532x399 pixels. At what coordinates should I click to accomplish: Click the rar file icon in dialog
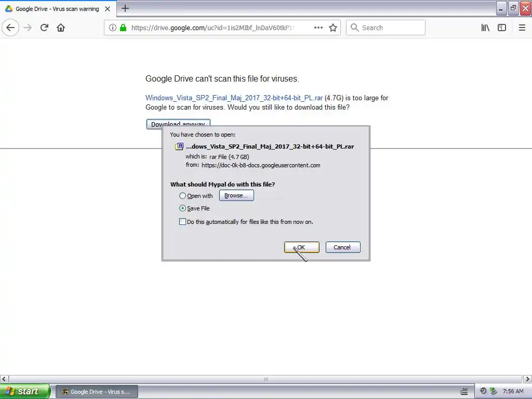coord(179,146)
